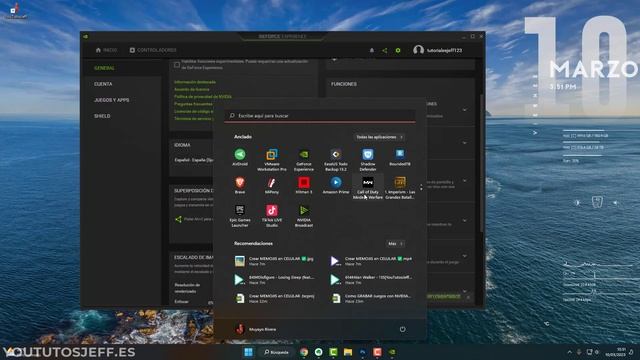The width and height of the screenshot is (640, 360).
Task: Go to next page of pinned apps
Action: 421,190
